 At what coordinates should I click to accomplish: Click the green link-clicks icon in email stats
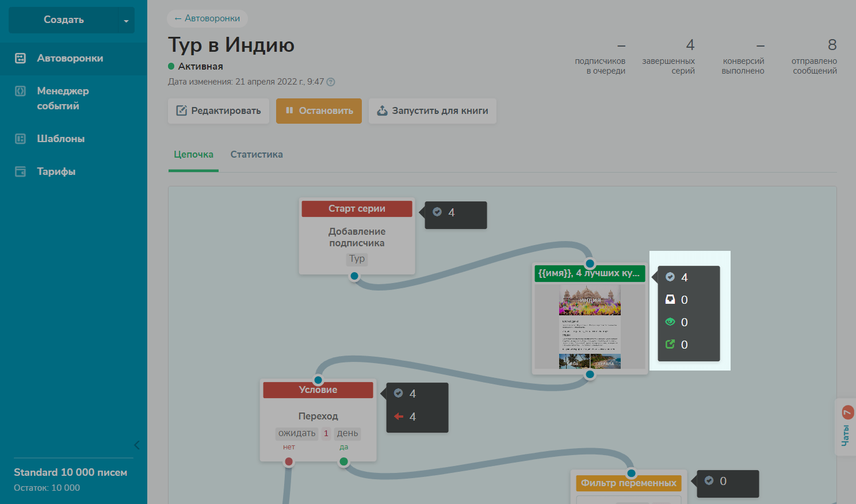(670, 344)
